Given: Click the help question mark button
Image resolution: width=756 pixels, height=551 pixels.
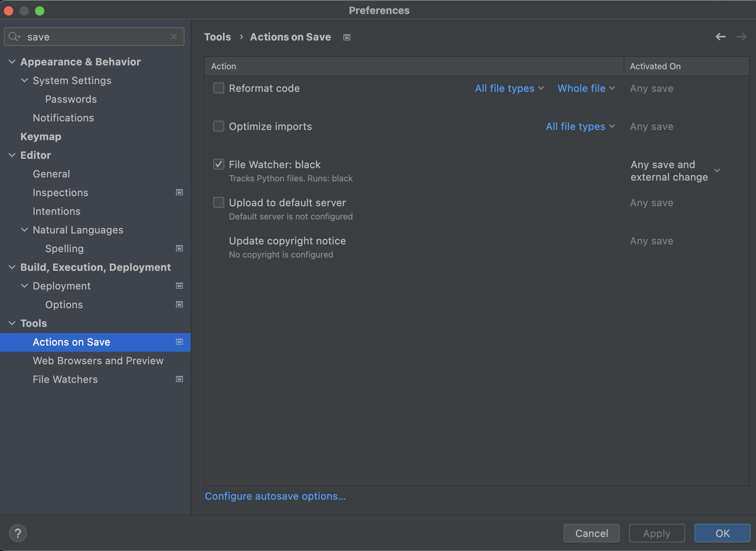Looking at the screenshot, I should [x=18, y=533].
